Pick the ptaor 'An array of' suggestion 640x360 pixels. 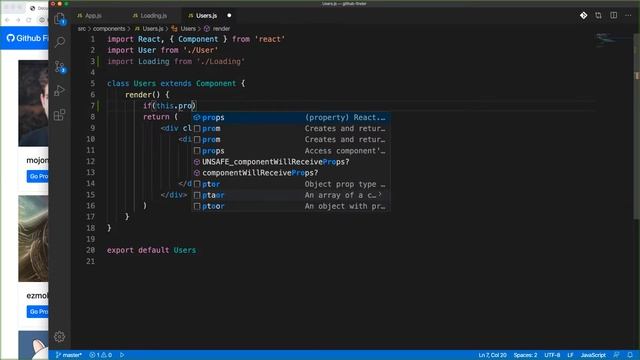click(x=290, y=195)
